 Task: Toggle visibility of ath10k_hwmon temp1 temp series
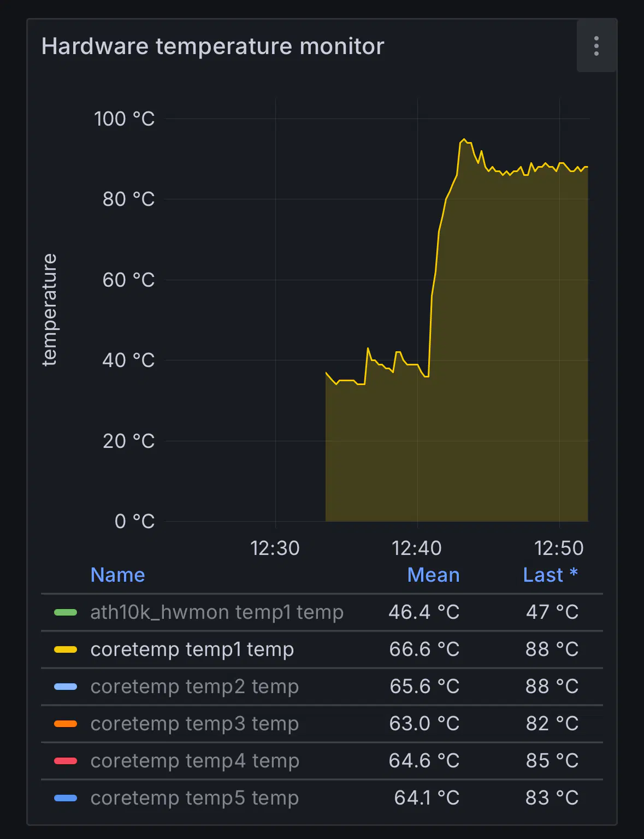216,612
